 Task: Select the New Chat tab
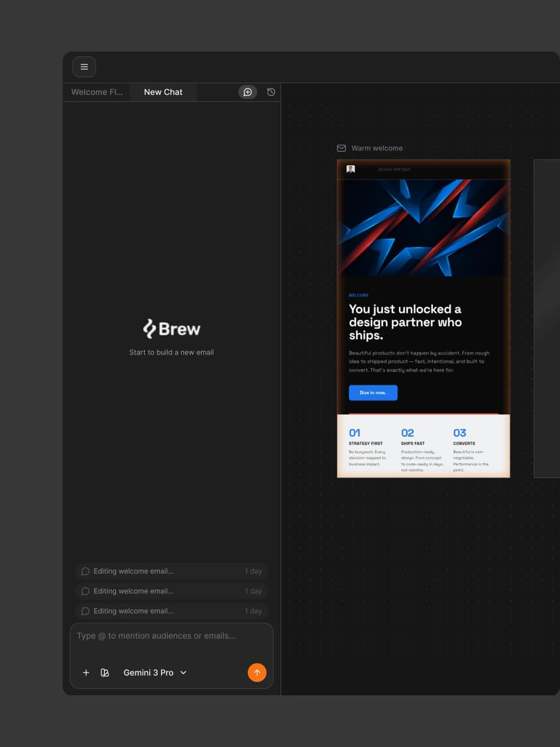[163, 92]
